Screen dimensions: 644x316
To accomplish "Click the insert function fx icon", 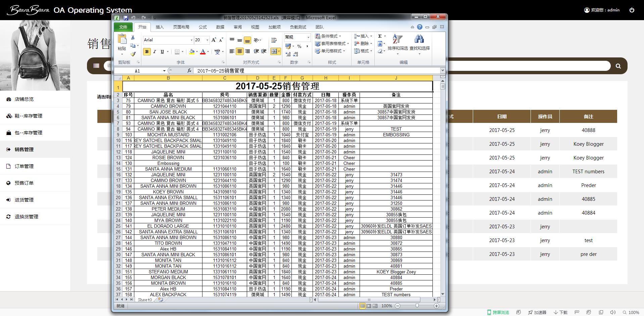I will click(x=189, y=71).
